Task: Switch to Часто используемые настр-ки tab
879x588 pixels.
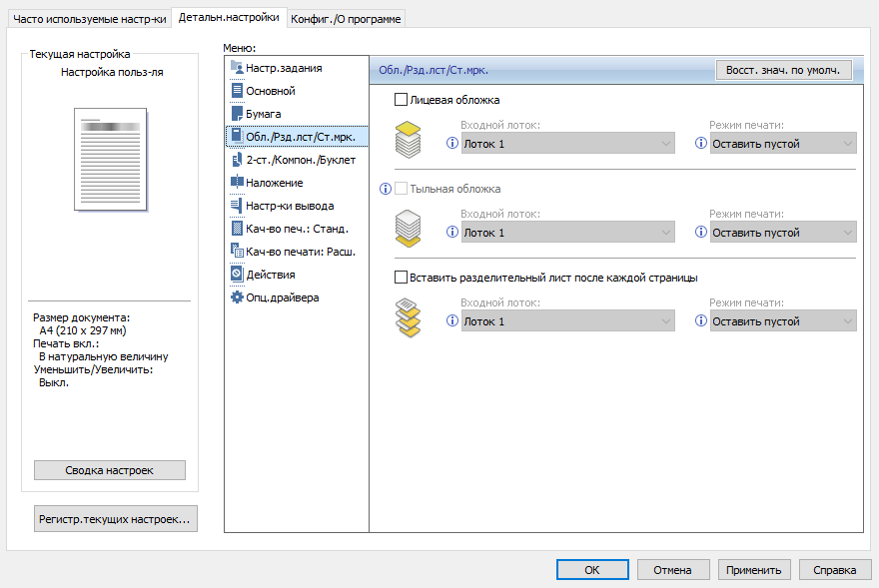Action: [89, 18]
